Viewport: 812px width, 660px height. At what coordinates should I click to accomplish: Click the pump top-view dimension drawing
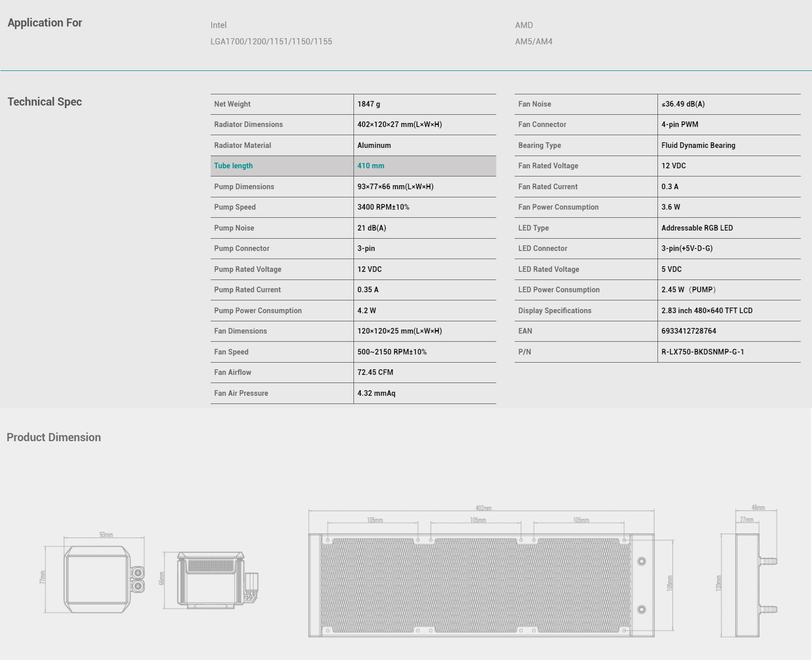click(x=93, y=573)
